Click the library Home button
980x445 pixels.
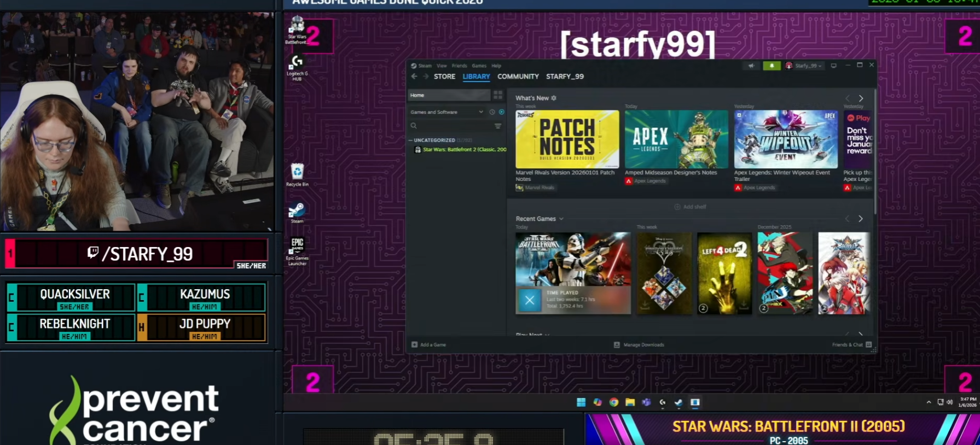click(x=449, y=95)
